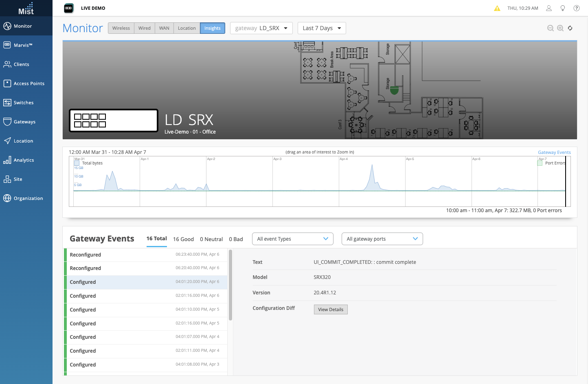Screen dimensions: 588x384
Task: Switch to the Wireless tab
Action: tap(121, 28)
